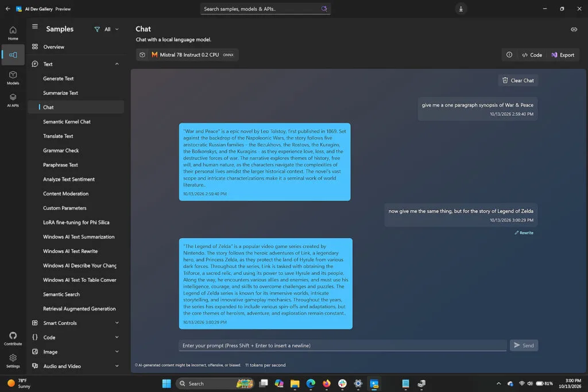Show hidden system tray icons
The height and width of the screenshot is (392, 588).
coord(498,383)
